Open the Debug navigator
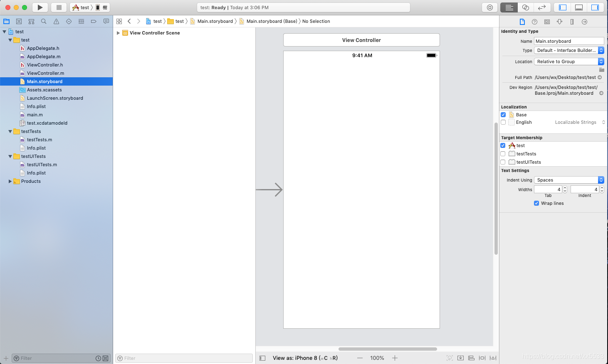 [81, 21]
